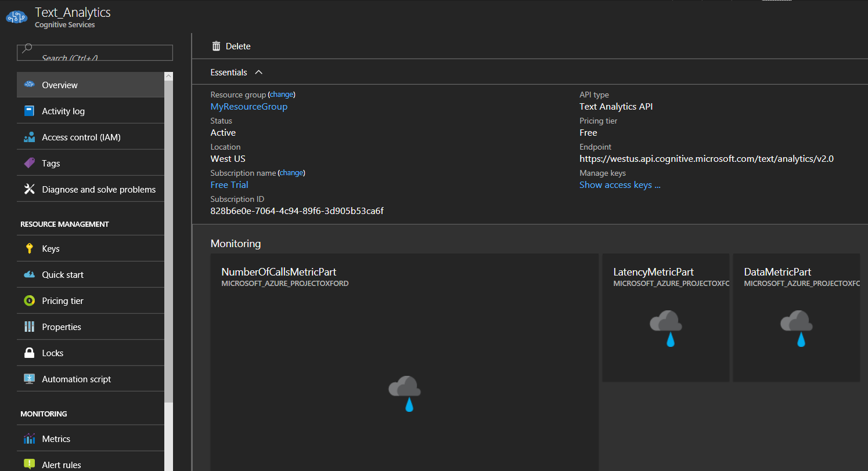Viewport: 868px width, 471px height.
Task: Click the Active status value
Action: (223, 133)
